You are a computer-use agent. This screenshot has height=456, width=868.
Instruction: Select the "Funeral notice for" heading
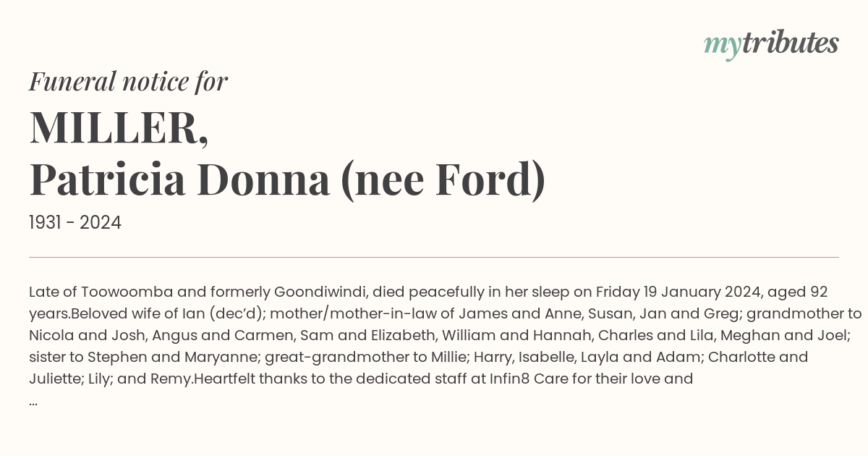pos(129,82)
